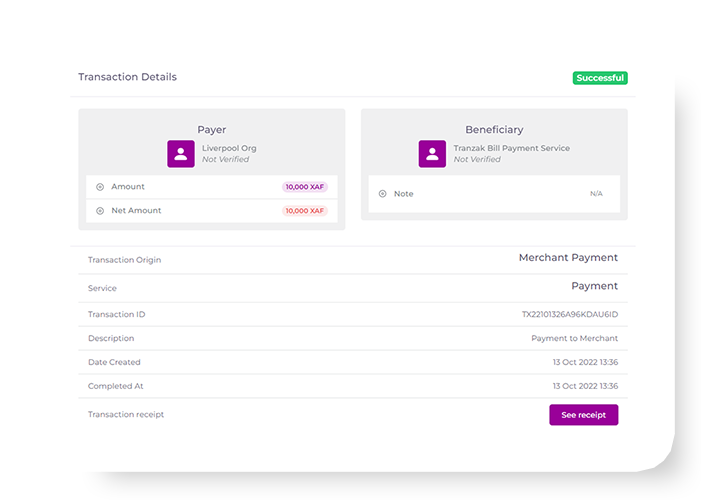The image size is (701, 500).
Task: Click the Beneficiary profile avatar icon
Action: click(x=432, y=153)
